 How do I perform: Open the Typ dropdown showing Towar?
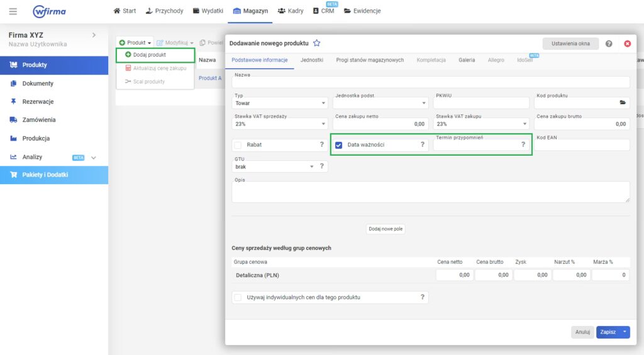pos(280,103)
